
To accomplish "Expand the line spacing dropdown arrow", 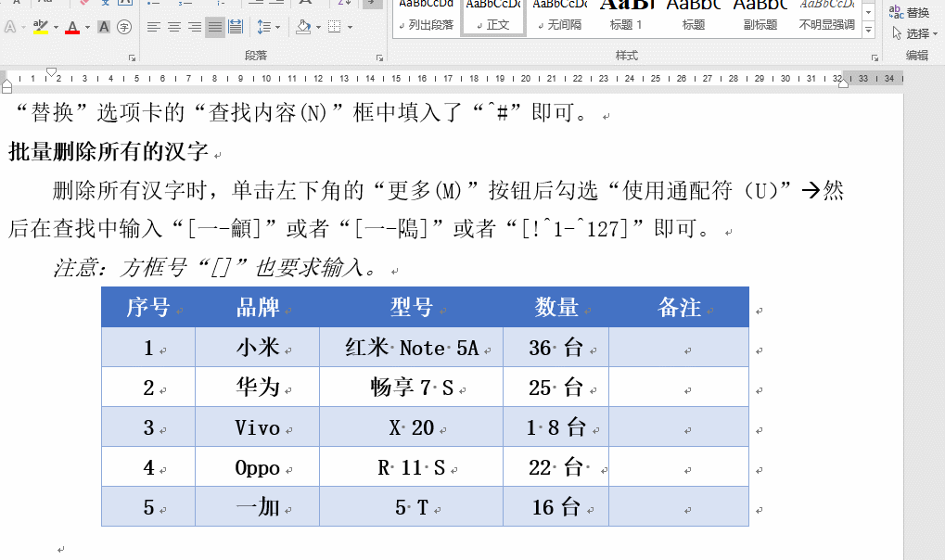I will click(277, 27).
